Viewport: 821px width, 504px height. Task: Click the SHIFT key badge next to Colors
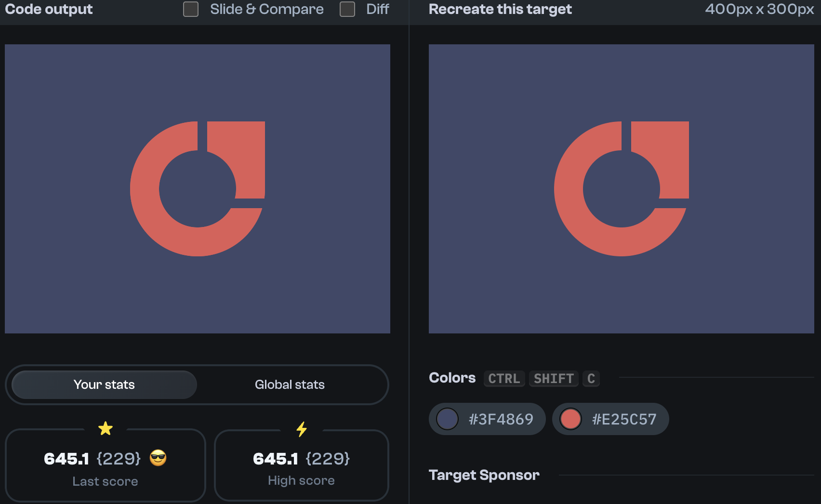point(554,379)
